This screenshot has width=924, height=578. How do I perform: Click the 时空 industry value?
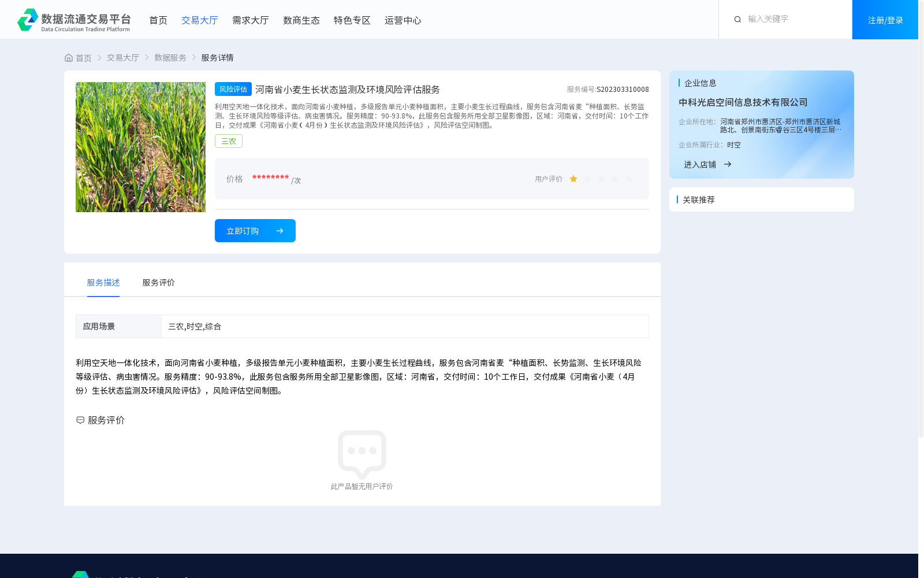click(734, 145)
